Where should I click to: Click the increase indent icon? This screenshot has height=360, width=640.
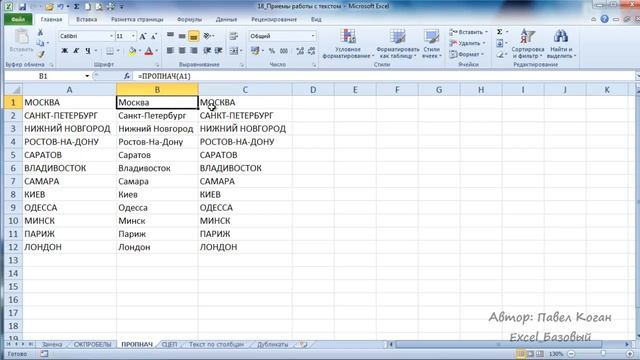pyautogui.click(x=218, y=51)
